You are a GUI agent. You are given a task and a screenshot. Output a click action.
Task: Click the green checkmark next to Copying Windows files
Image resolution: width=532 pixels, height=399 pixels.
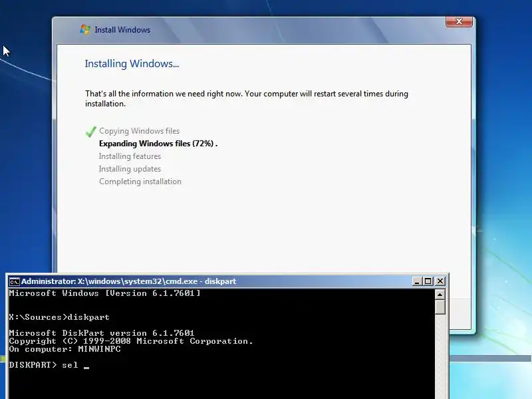pyautogui.click(x=90, y=131)
